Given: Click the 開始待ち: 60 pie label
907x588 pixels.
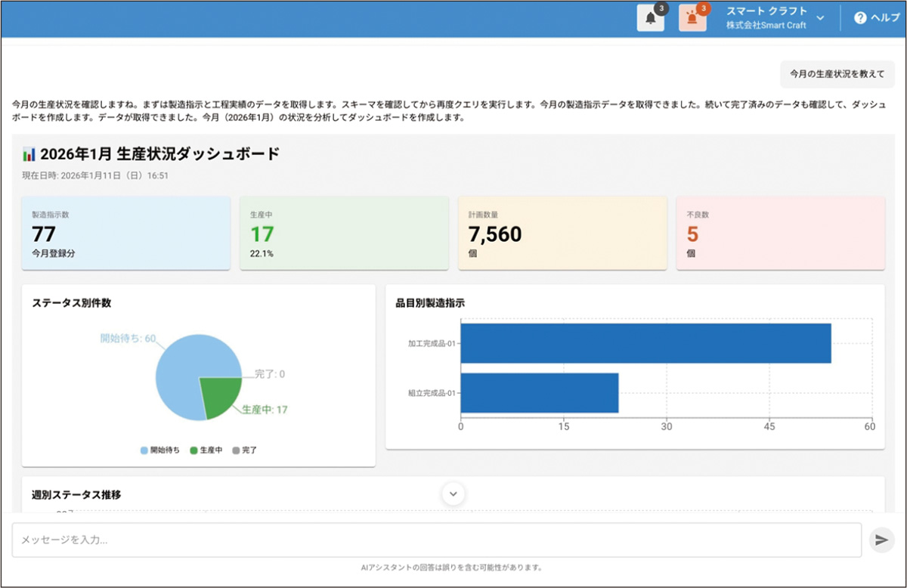Looking at the screenshot, I should [128, 339].
